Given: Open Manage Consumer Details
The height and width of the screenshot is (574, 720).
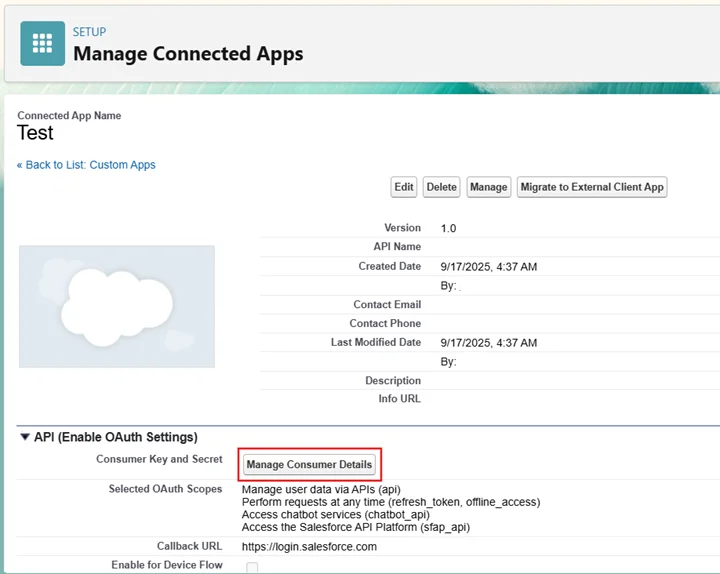Looking at the screenshot, I should pos(309,464).
